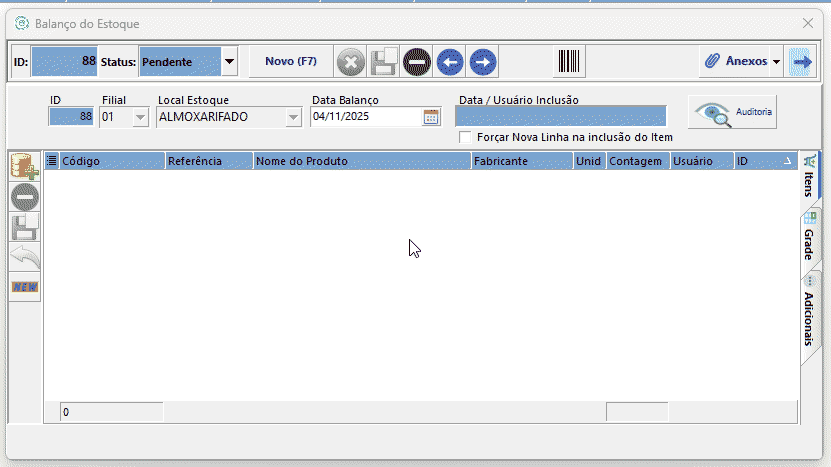Click the add item database icon
The image size is (831, 467).
(25, 166)
